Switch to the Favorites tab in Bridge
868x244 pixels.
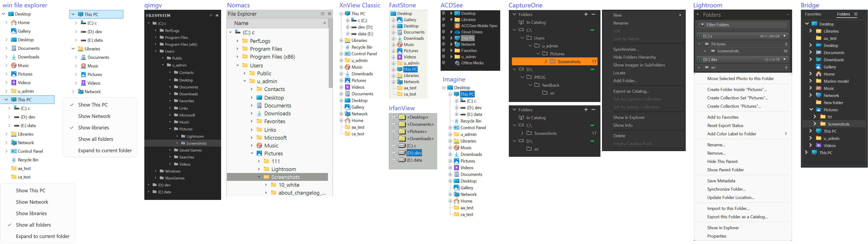click(x=813, y=14)
